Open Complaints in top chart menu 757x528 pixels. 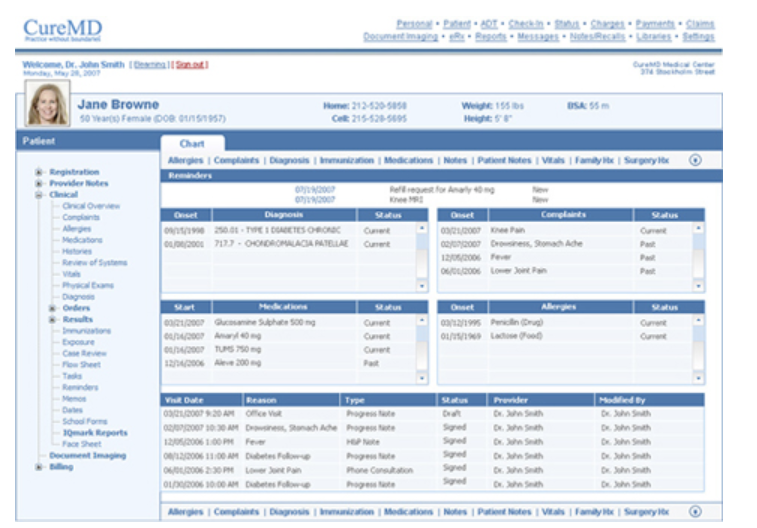point(236,160)
